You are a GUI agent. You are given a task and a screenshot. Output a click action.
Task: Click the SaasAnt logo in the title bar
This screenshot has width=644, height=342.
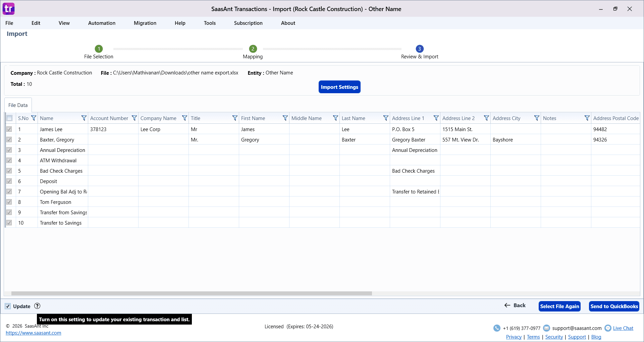click(8, 9)
